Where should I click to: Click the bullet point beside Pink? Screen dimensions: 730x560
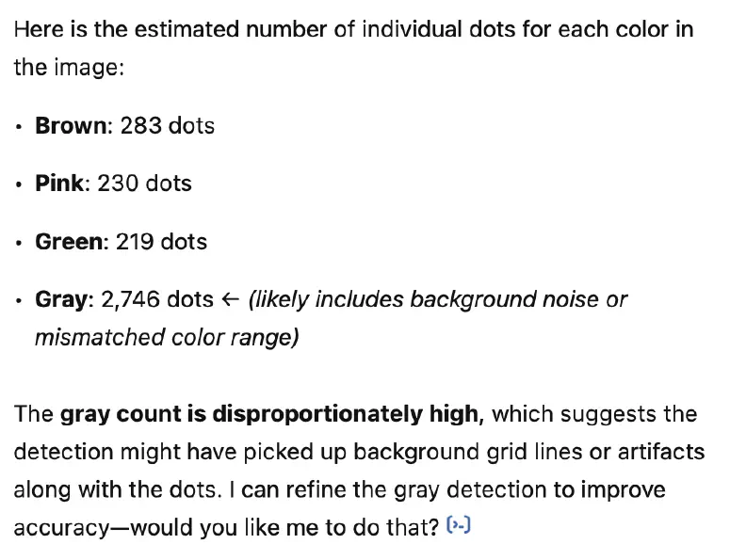[x=19, y=184]
